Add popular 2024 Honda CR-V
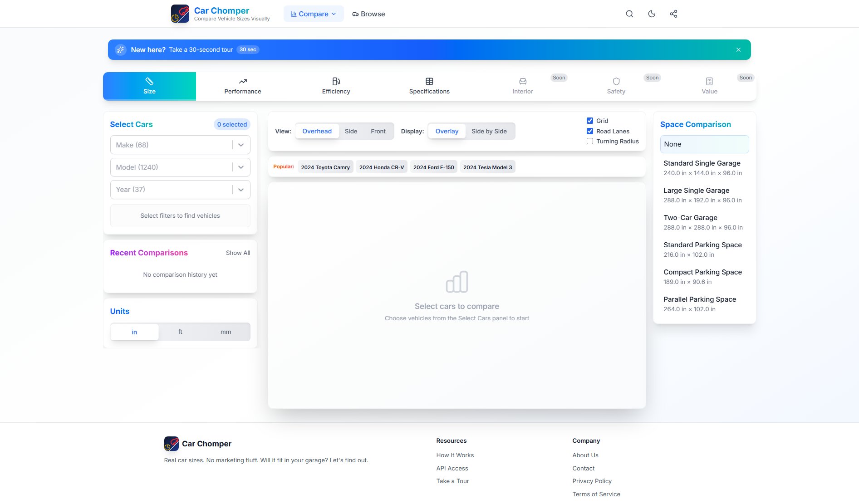This screenshot has height=504, width=859. (x=382, y=167)
